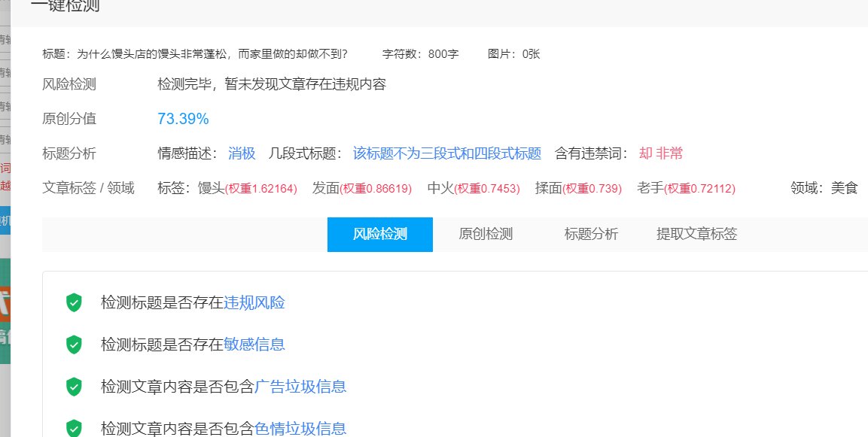Click the tag 发面 with weight 0.86619

(361, 189)
